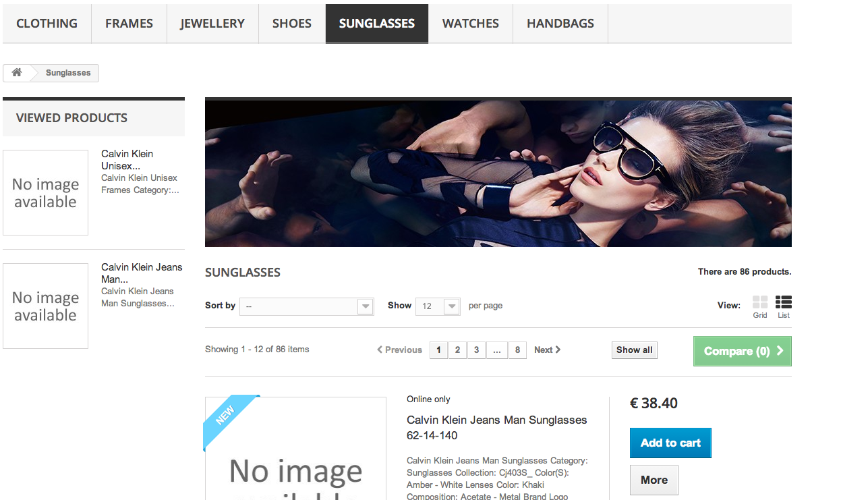Open the Frames category tab
Image resolution: width=868 pixels, height=500 pixels.
click(x=129, y=24)
